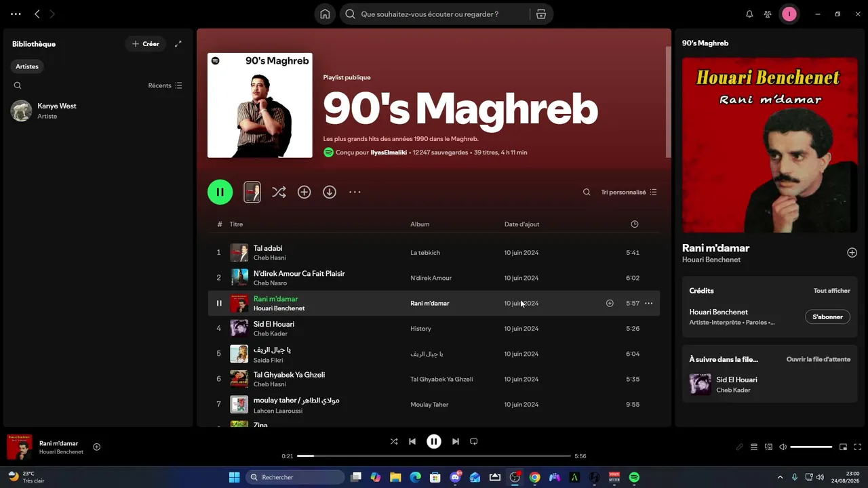The width and height of the screenshot is (868, 488).
Task: Open Spotify icon in Windows taskbar
Action: coord(634,477)
